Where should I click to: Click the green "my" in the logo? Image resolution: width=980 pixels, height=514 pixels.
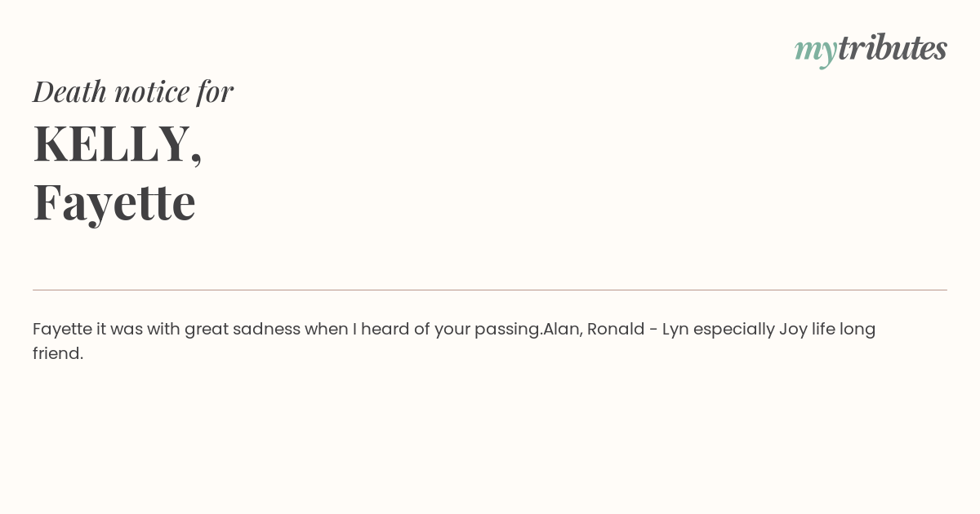(816, 51)
